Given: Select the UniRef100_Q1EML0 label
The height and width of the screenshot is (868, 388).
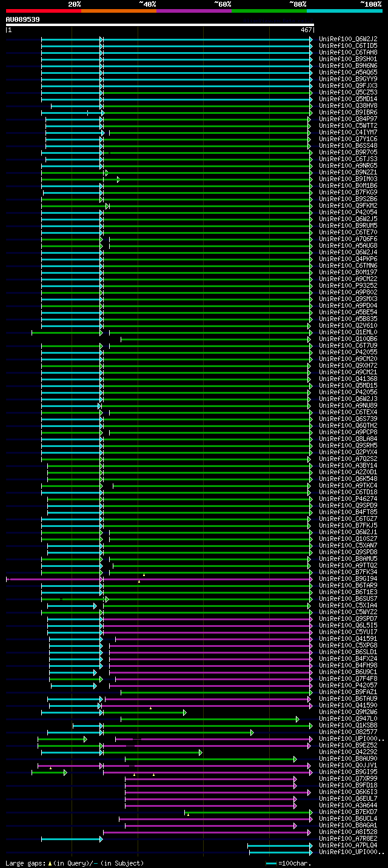Looking at the screenshot, I should tap(348, 332).
